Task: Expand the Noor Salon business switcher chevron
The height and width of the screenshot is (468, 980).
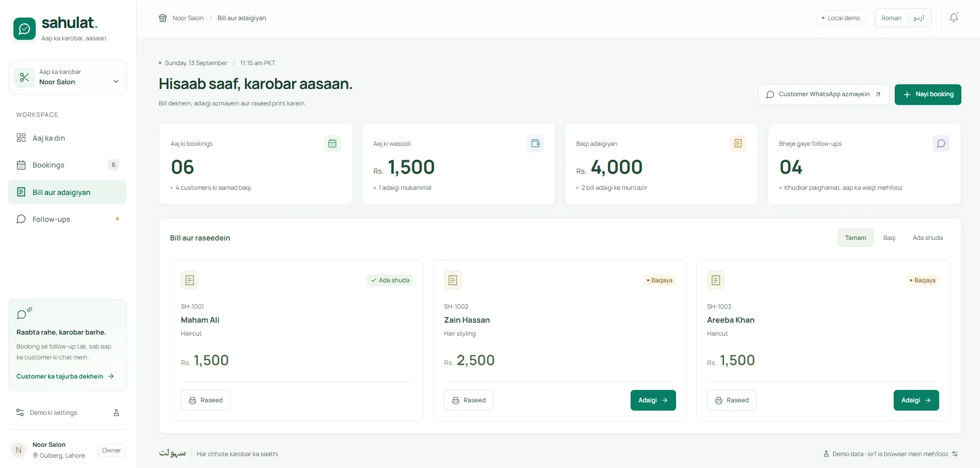Action: coord(116,82)
